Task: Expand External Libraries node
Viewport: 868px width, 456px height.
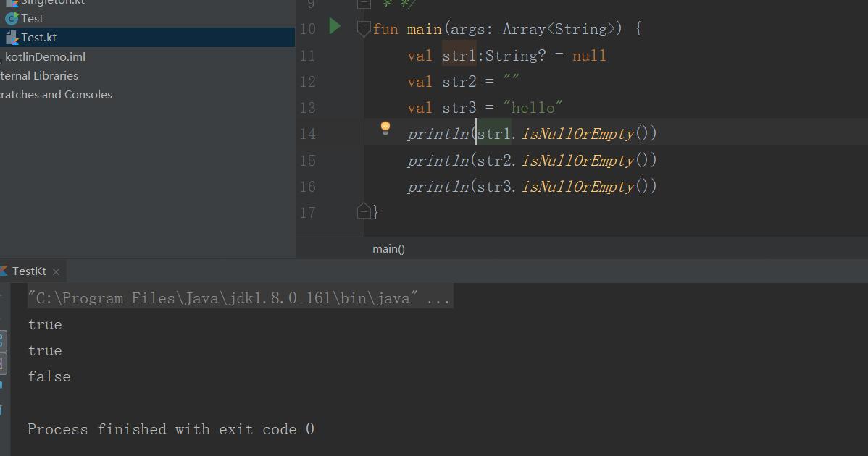Action: point(38,76)
